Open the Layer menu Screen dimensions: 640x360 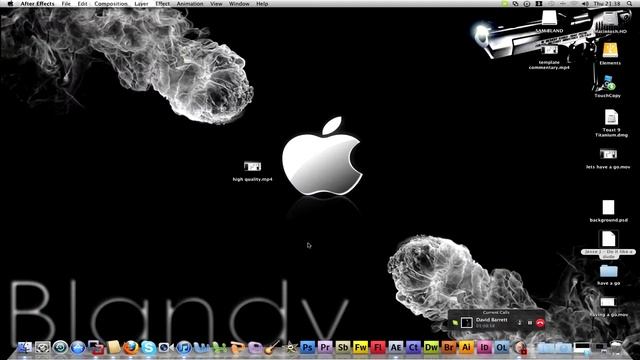pos(141,4)
